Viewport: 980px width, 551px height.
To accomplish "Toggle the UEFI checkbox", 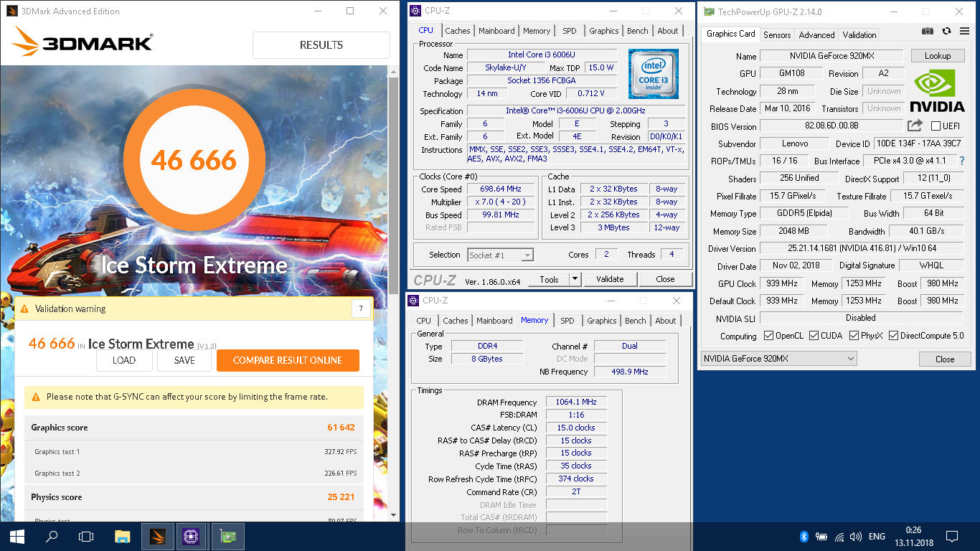I will point(936,126).
